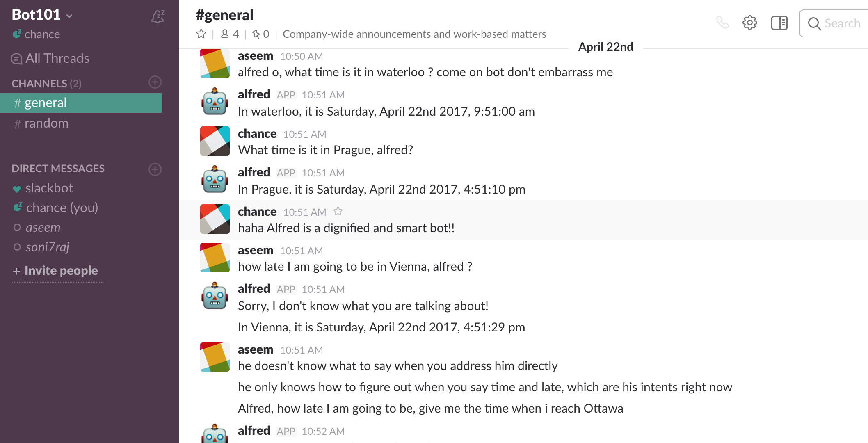Click into the Search field
Viewport: 868px width, 443px height.
coord(842,23)
